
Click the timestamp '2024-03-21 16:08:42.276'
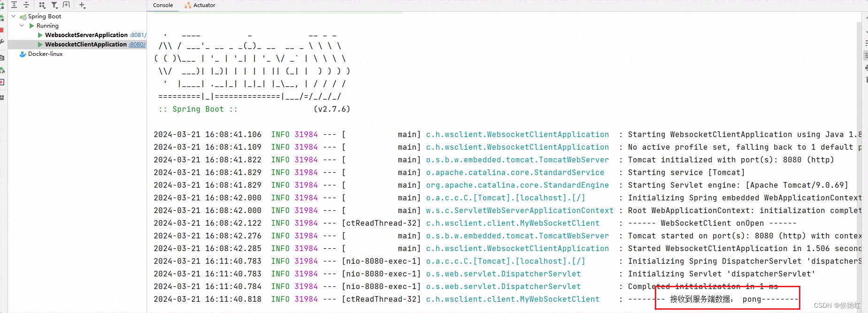pos(207,236)
